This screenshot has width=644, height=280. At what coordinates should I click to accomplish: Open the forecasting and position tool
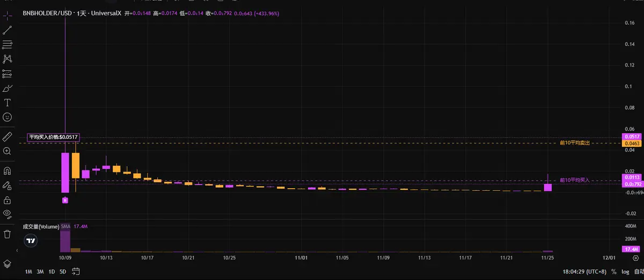(8, 74)
